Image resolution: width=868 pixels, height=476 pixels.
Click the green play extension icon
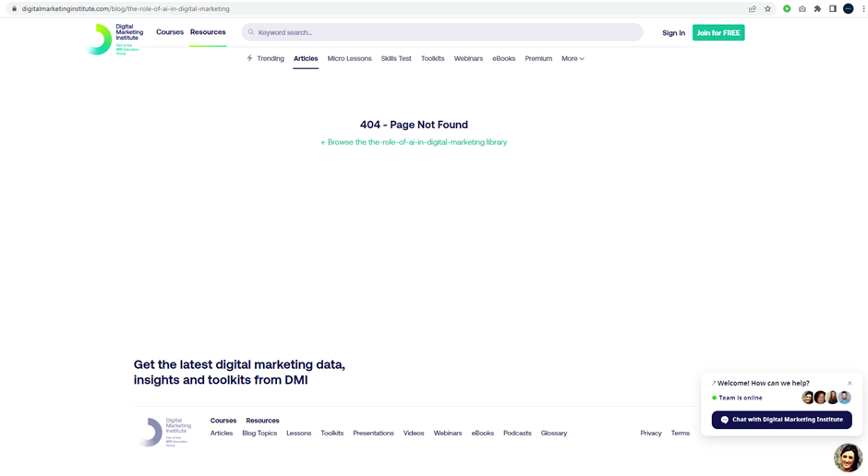pos(787,9)
